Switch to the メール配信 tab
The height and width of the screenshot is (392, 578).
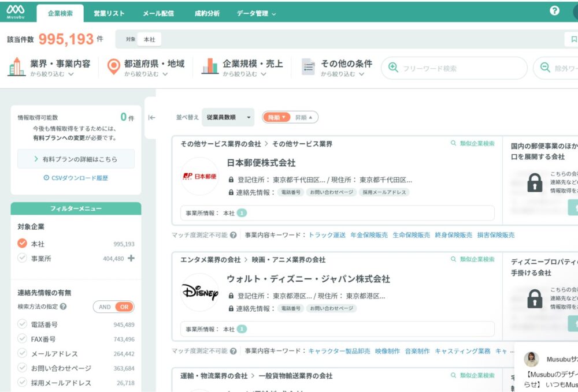click(x=158, y=14)
